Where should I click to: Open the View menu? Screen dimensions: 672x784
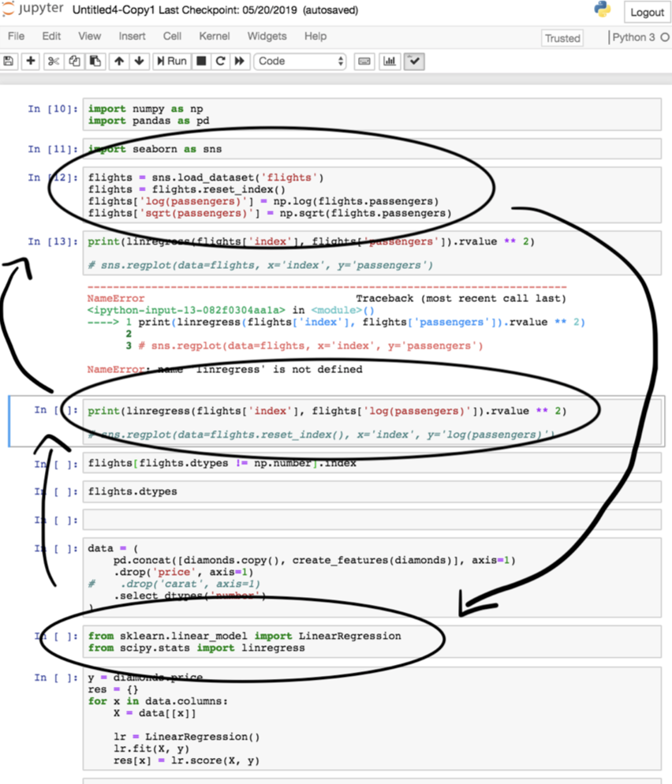(x=89, y=36)
